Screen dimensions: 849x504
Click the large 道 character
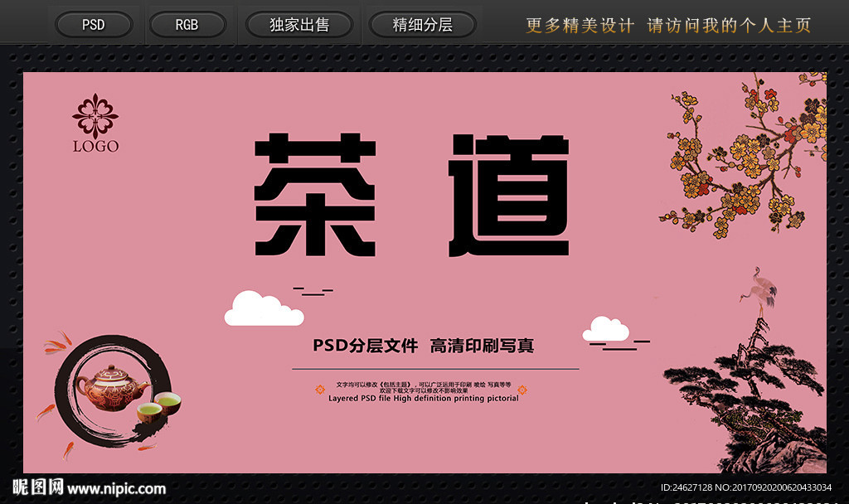pyautogui.click(x=508, y=195)
